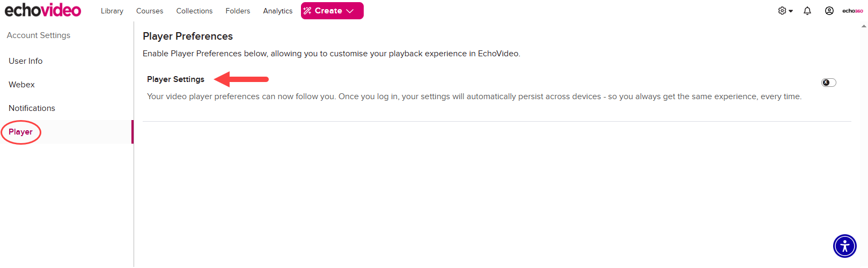Click the EchoVideo logo
Screen dimensions: 868x268
coord(43,10)
